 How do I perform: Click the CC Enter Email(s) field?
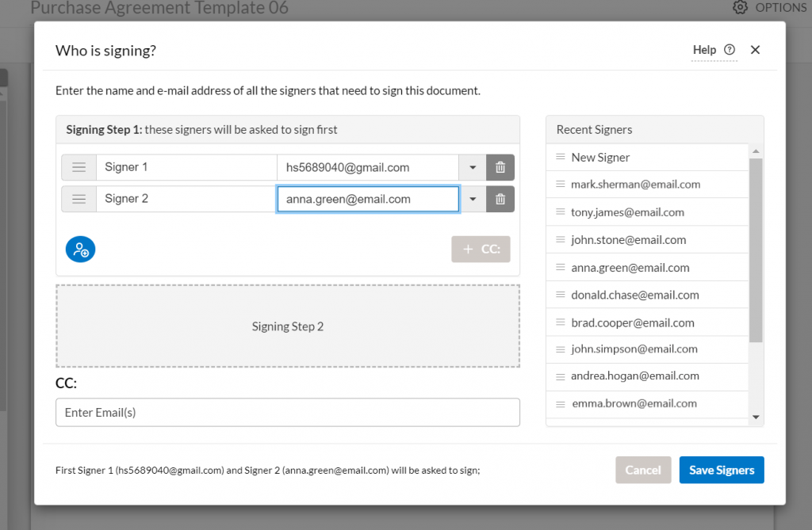coord(287,413)
